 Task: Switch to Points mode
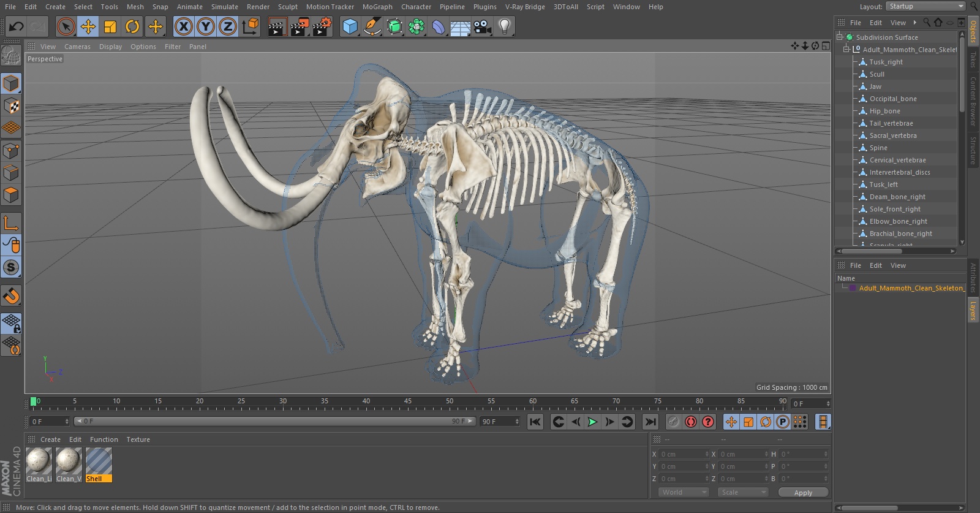(x=11, y=151)
